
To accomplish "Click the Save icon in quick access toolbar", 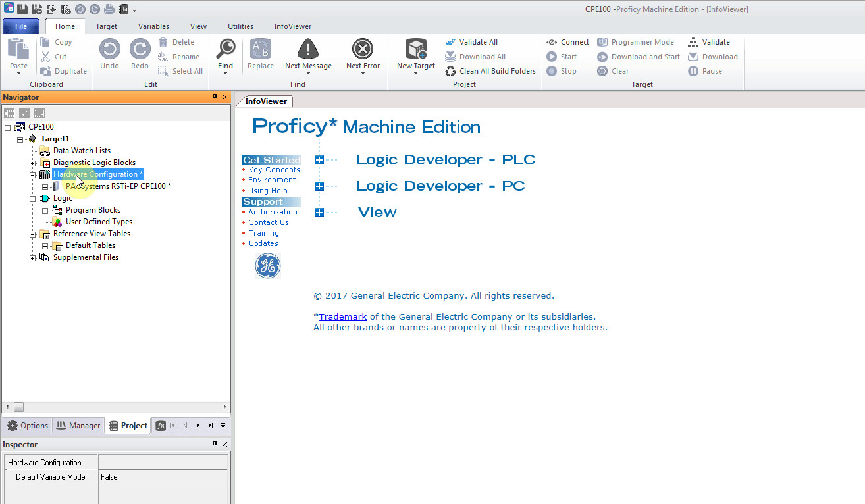I will click(22, 9).
